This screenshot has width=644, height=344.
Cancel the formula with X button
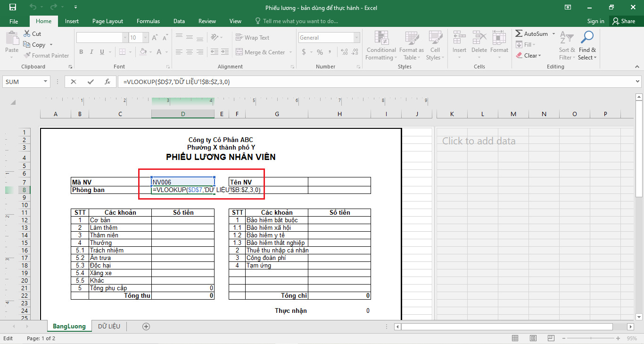click(x=74, y=82)
